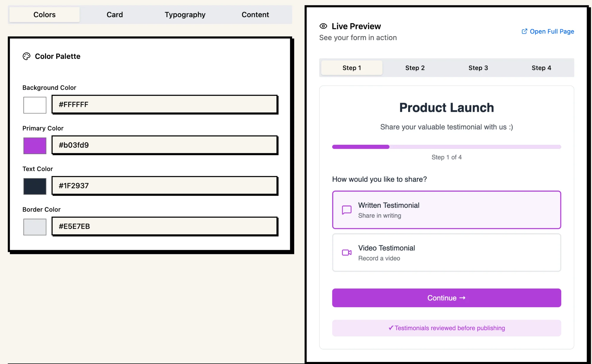Image resolution: width=592 pixels, height=364 pixels.
Task: Open Full Page link
Action: [x=551, y=31]
